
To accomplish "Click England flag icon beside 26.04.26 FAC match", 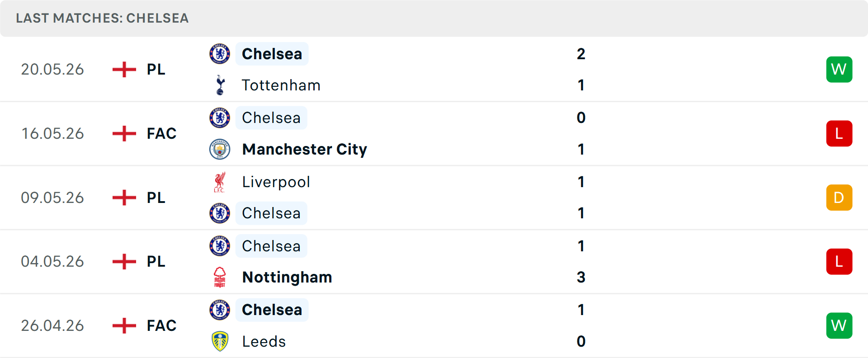I will click(124, 325).
